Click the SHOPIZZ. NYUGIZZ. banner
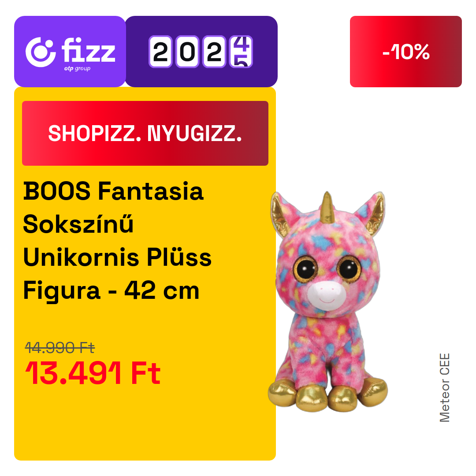Viewport: 476px width, 476px height. (145, 133)
